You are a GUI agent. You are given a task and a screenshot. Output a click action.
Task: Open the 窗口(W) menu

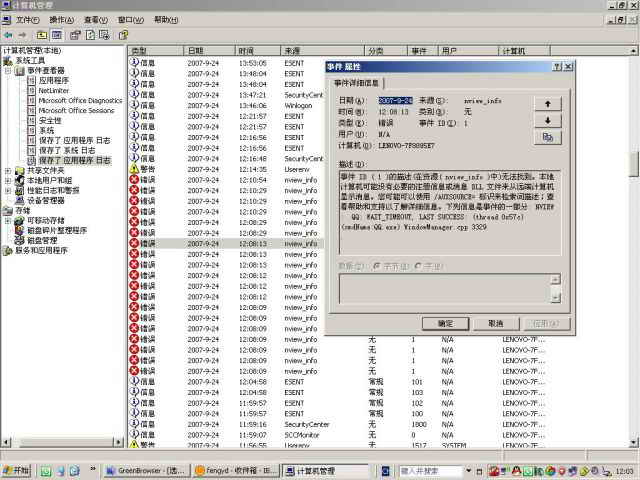[131, 20]
